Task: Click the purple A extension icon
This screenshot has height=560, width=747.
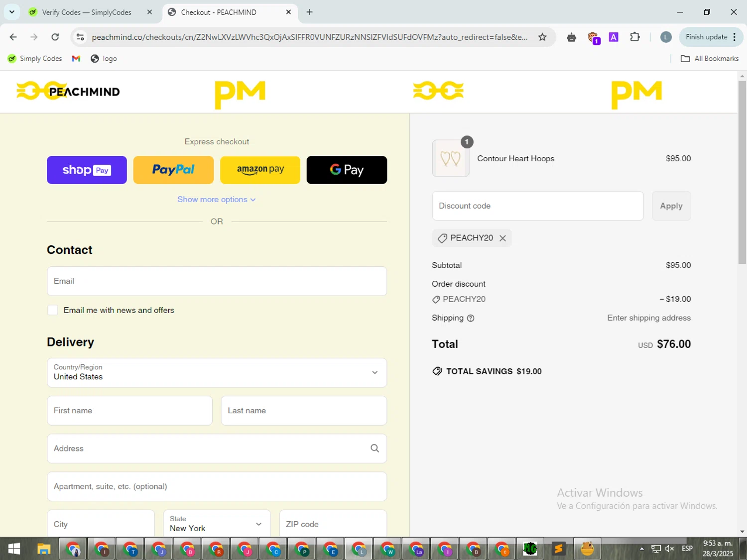Action: pos(614,37)
